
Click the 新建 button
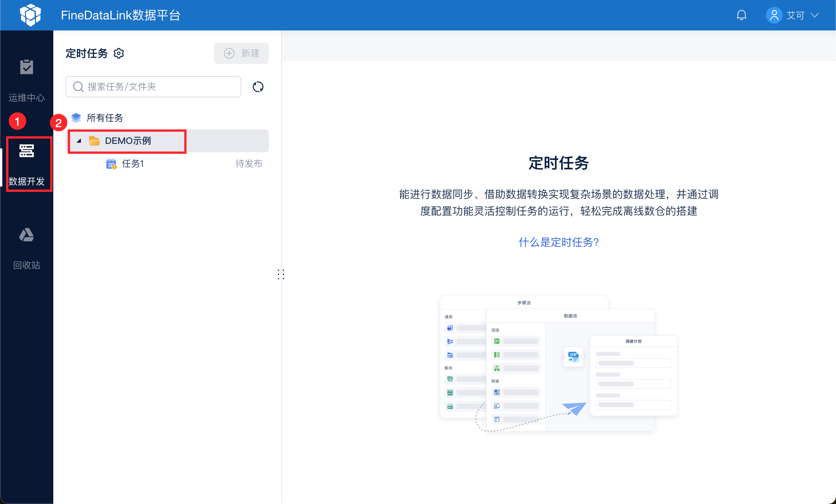click(x=241, y=53)
